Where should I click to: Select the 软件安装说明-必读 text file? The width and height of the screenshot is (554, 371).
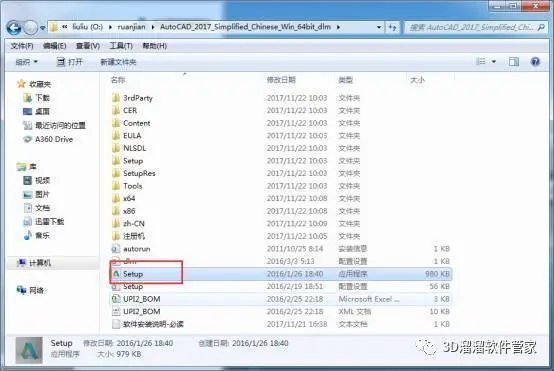(x=147, y=324)
